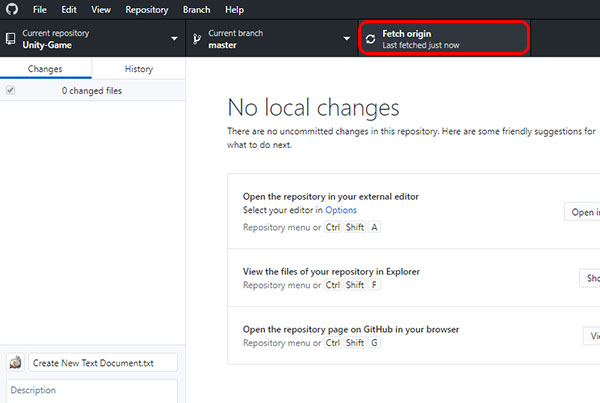Open the Options link
The image size is (600, 403).
click(x=341, y=210)
